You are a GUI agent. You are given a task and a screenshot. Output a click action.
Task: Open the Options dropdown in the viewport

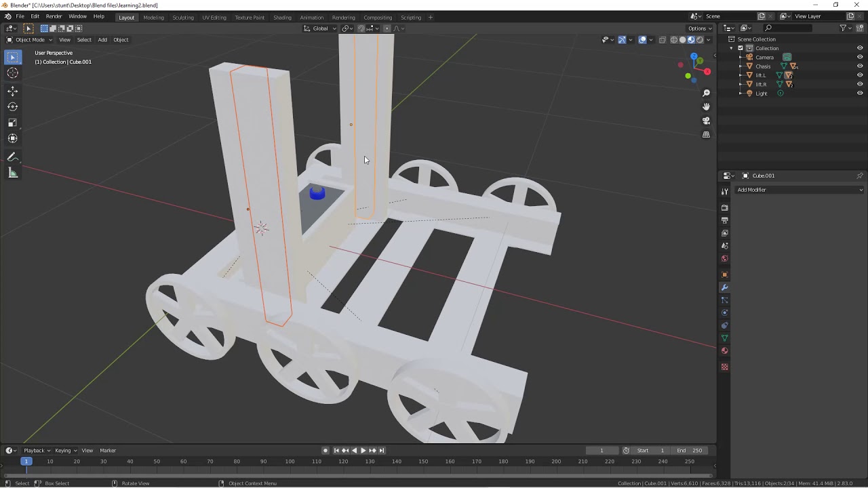click(x=700, y=28)
